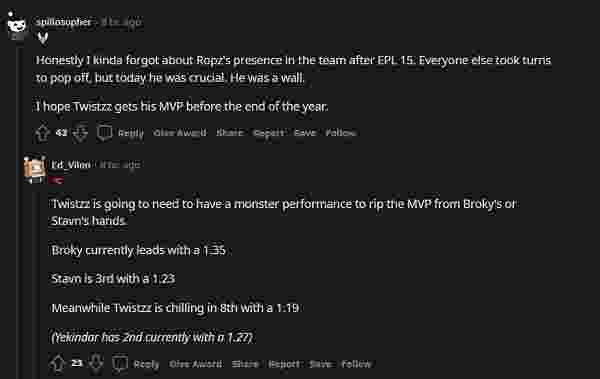600x379 pixels.
Task: Upvote spillosopher's comment about Ropz
Action: point(42,133)
